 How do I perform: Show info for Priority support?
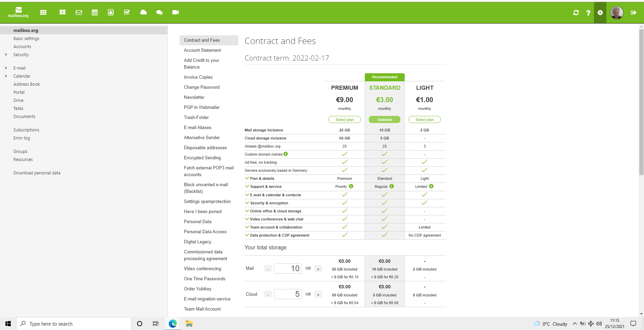[x=351, y=187]
